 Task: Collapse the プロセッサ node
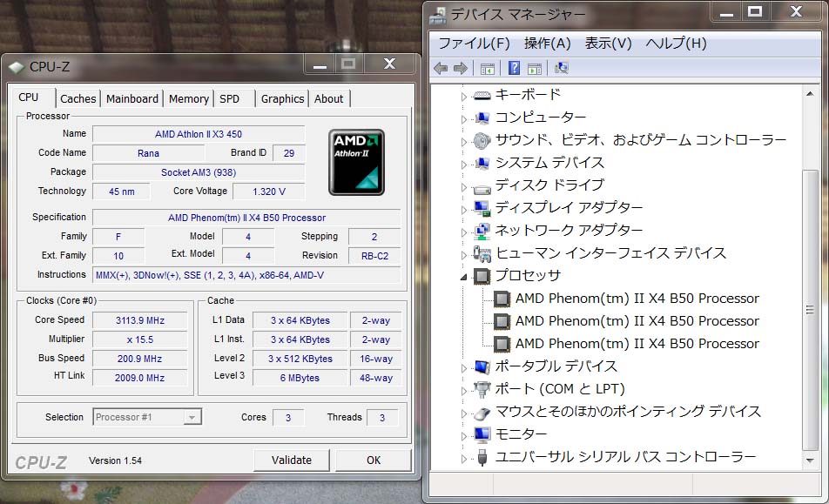pyautogui.click(x=463, y=277)
